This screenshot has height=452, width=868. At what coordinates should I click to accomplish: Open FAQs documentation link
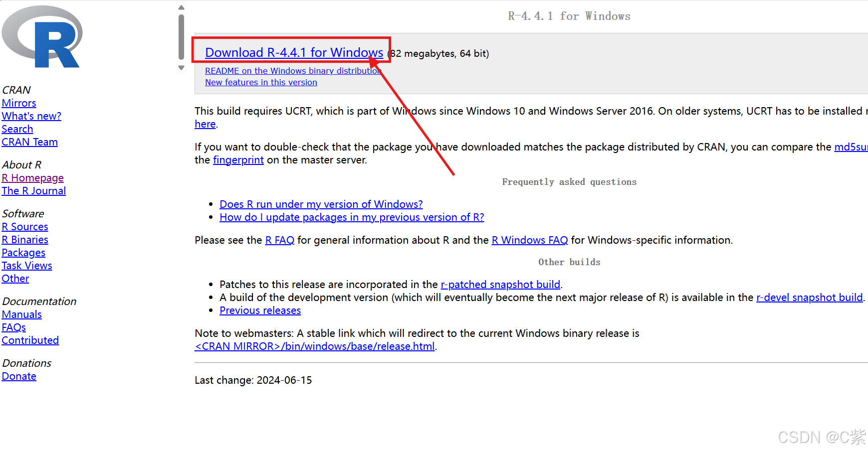click(14, 327)
